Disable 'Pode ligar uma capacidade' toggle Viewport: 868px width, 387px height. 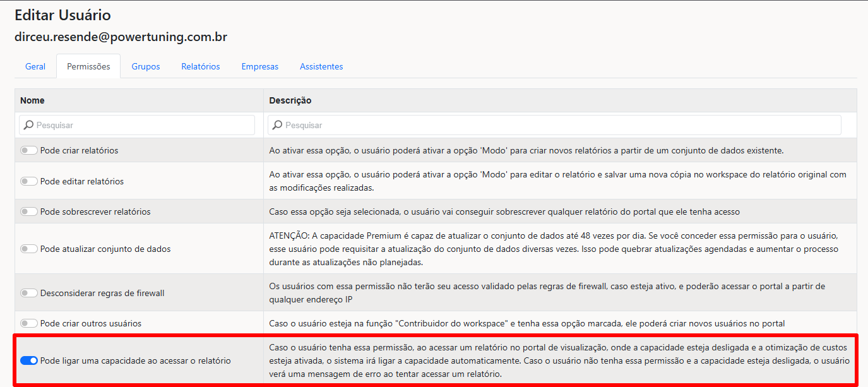29,360
